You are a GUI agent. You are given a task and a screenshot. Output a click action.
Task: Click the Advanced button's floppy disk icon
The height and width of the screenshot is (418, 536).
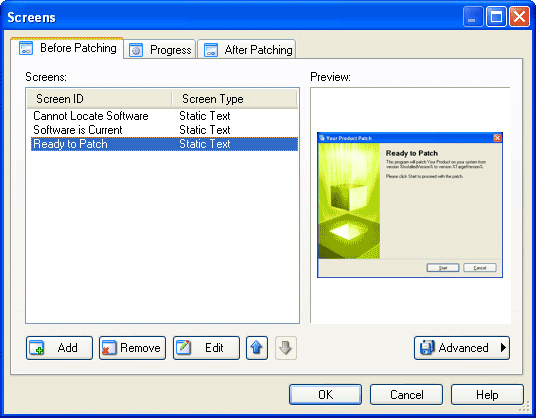click(x=427, y=348)
